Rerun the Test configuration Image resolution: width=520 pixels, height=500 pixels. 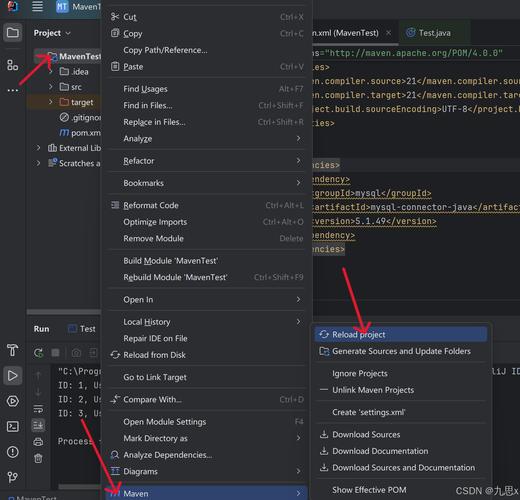(38, 353)
